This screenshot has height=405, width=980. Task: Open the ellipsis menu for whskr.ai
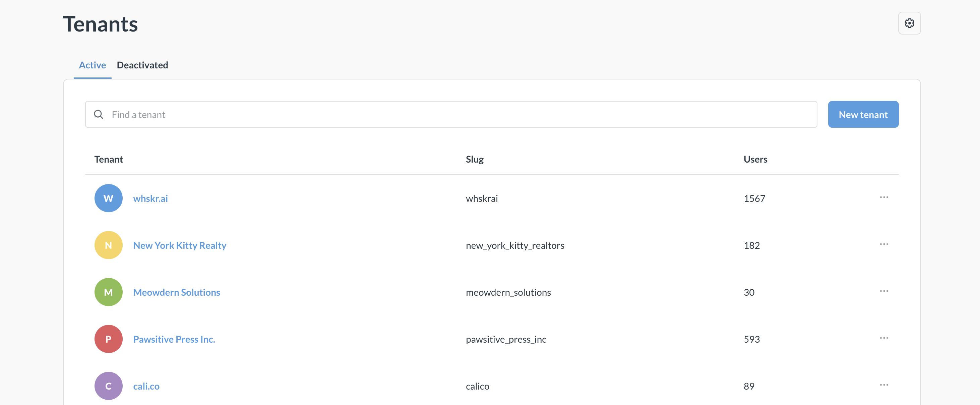click(883, 197)
